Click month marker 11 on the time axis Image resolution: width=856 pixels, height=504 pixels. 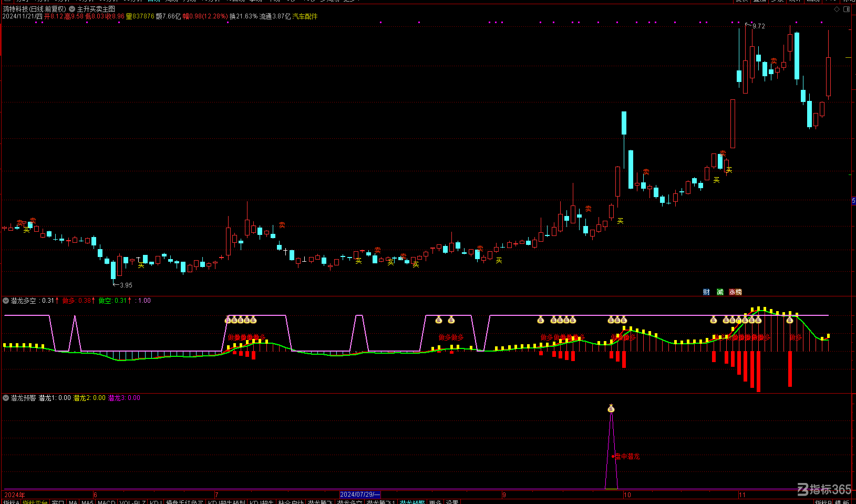tap(742, 495)
